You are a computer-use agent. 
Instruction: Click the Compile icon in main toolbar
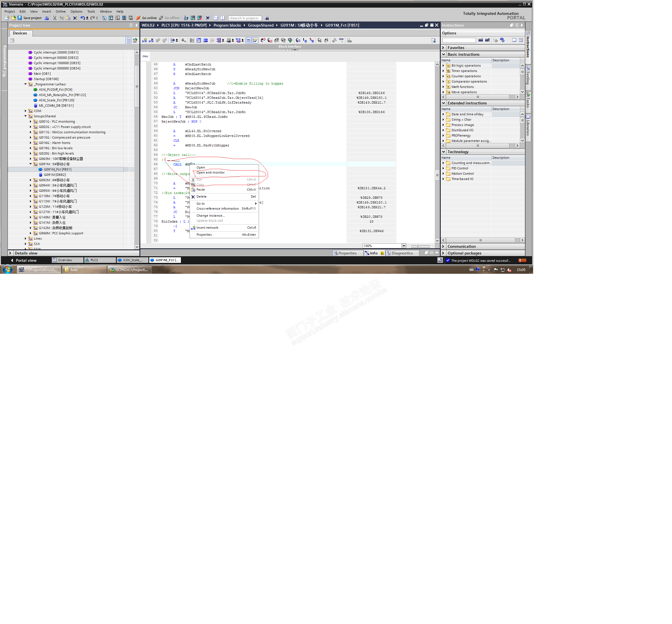pos(104,18)
